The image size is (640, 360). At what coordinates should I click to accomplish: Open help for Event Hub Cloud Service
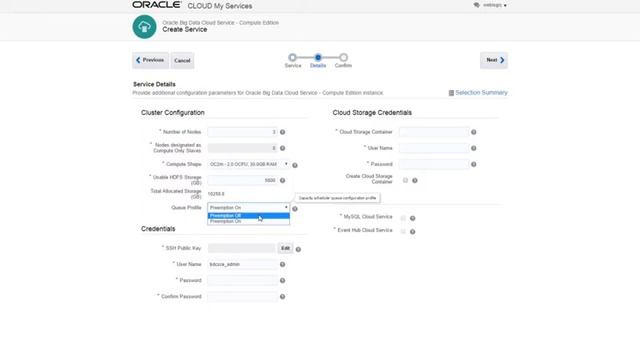pos(413,232)
